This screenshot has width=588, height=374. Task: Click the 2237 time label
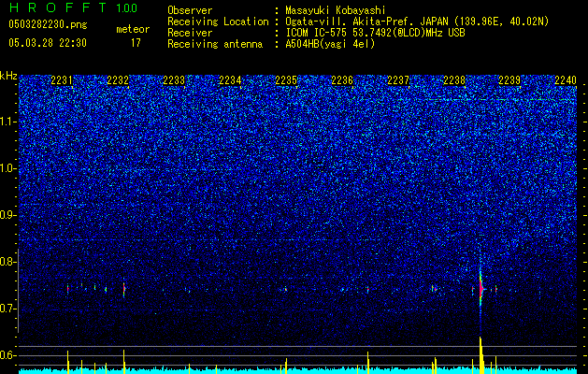(x=398, y=80)
